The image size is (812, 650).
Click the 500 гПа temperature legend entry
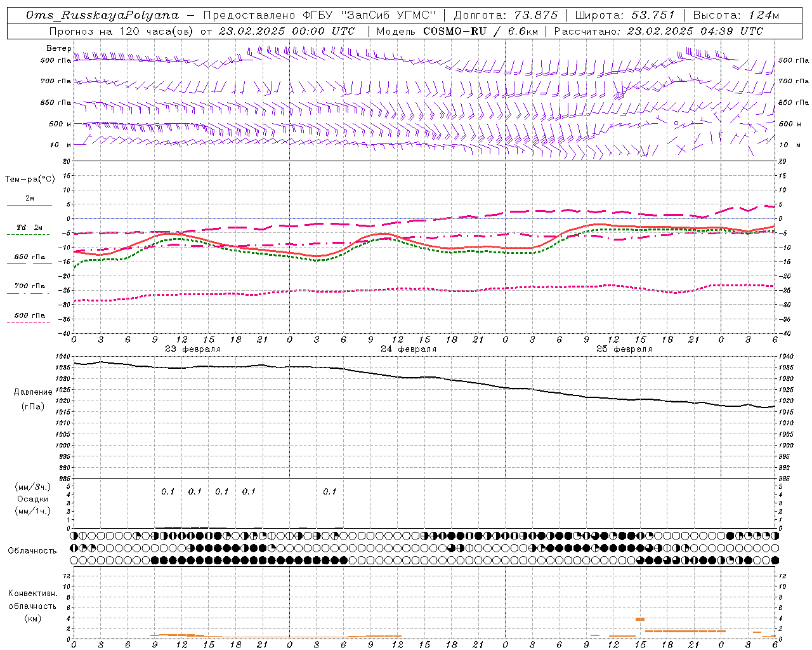coord(29,316)
